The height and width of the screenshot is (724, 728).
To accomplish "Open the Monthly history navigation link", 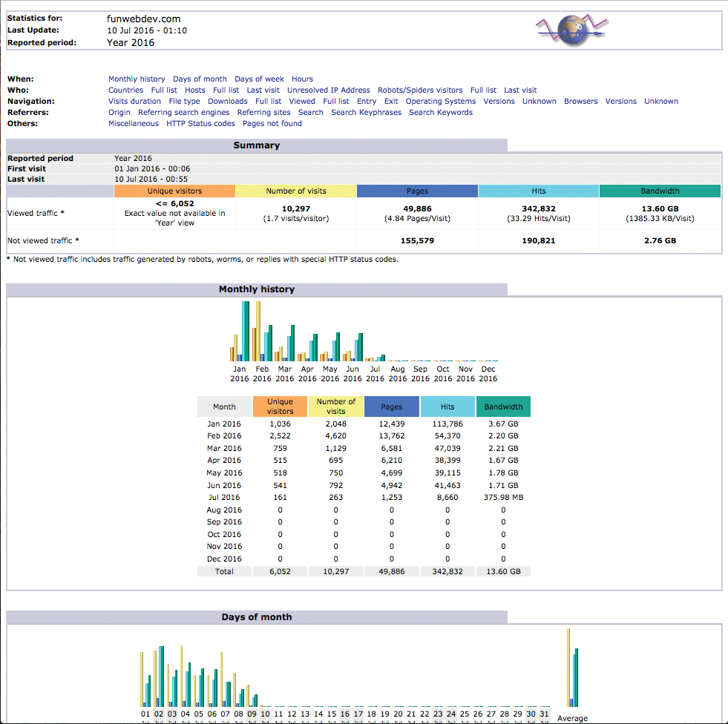I will pyautogui.click(x=137, y=79).
